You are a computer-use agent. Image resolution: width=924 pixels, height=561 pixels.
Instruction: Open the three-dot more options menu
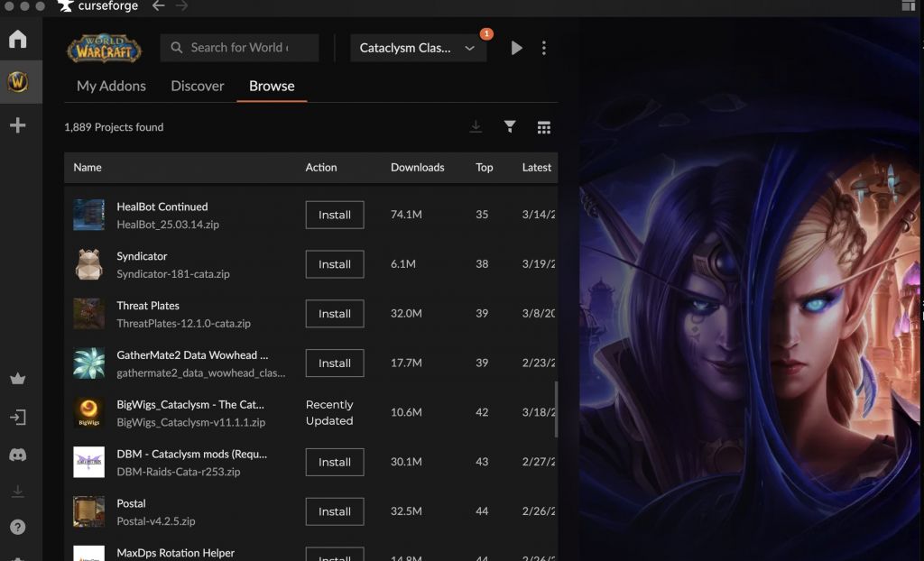pos(543,48)
